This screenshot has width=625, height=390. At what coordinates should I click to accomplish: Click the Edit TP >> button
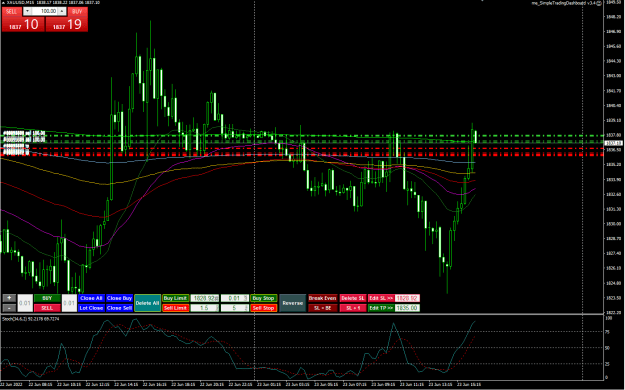click(x=381, y=308)
